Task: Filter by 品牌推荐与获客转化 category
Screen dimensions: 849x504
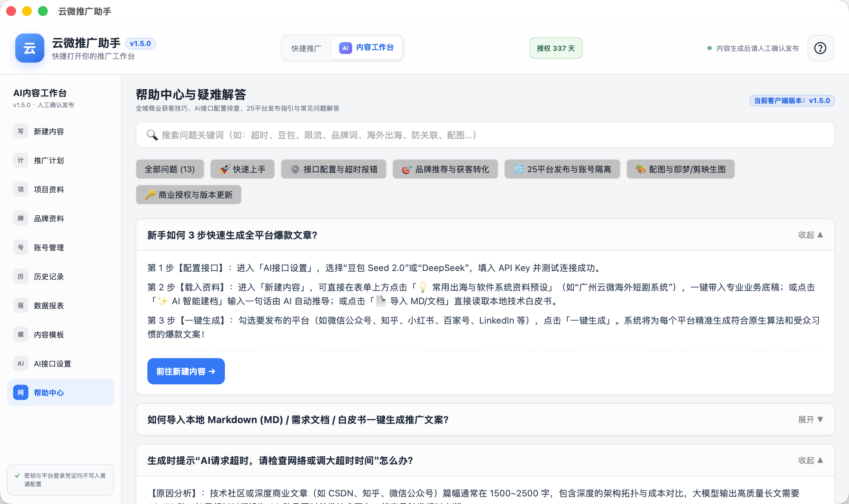Action: coord(445,169)
